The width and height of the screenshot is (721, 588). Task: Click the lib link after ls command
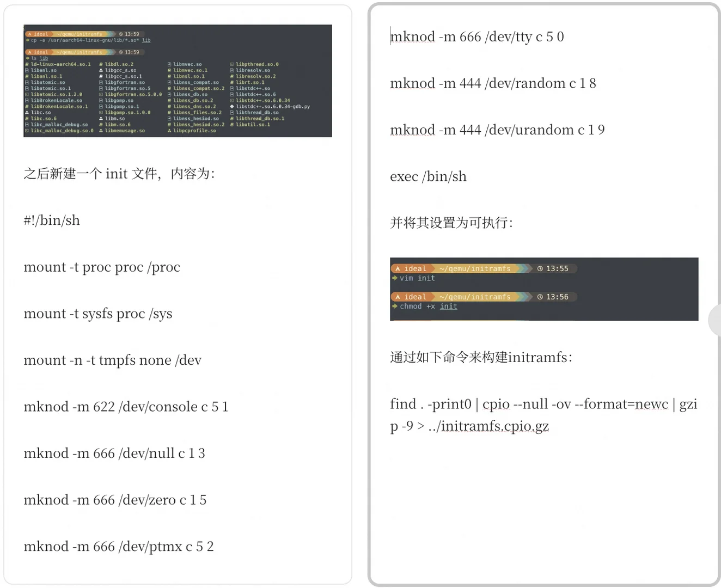(x=44, y=58)
